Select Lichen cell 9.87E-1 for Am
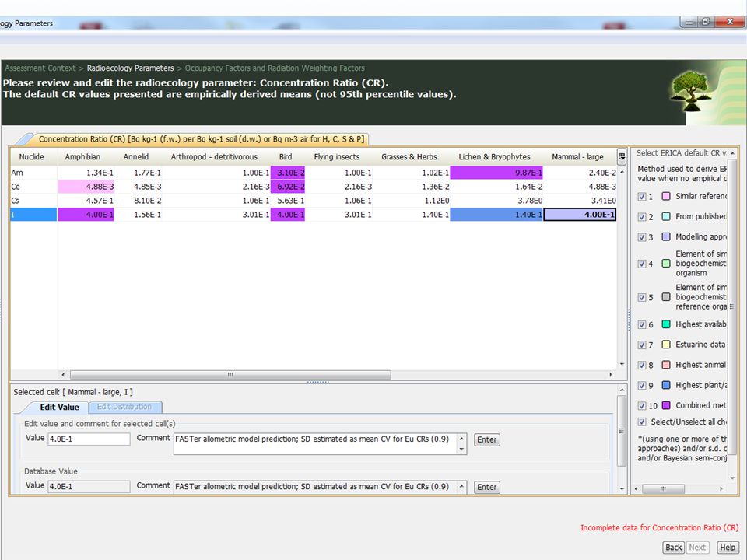Viewport: 747px width, 560px height. click(496, 173)
